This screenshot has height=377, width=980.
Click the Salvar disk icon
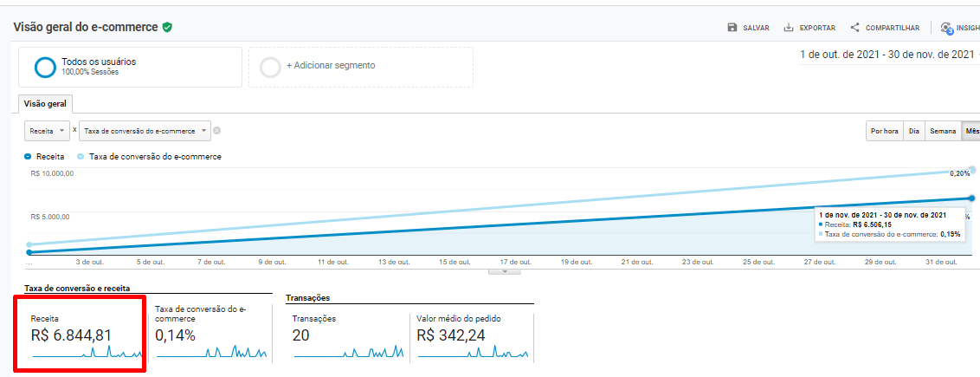[732, 28]
